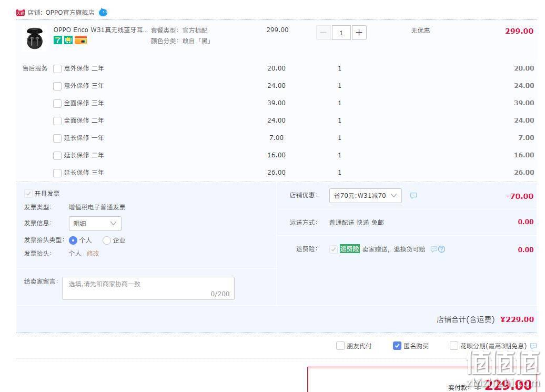545x392 pixels.
Task: Click the green shield guarantee badge
Action: (68, 41)
